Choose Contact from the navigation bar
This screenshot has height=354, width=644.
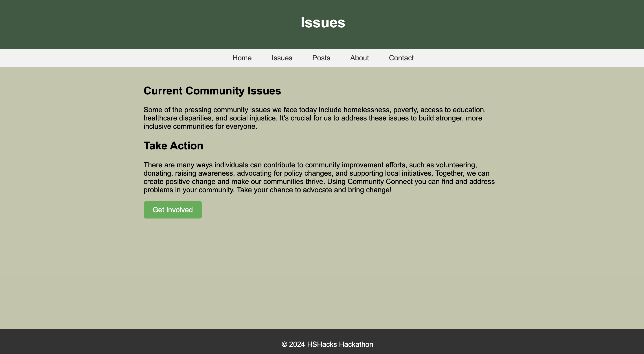(x=401, y=58)
